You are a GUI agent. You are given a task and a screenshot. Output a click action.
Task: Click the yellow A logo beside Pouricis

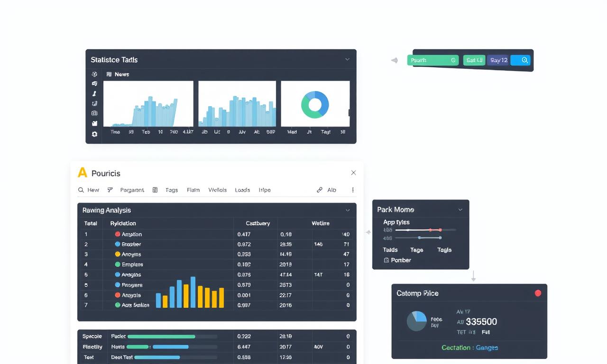(83, 173)
